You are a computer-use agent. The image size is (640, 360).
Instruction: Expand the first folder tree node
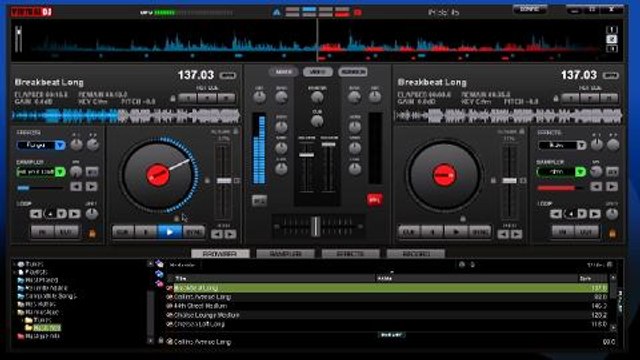pos(15,264)
